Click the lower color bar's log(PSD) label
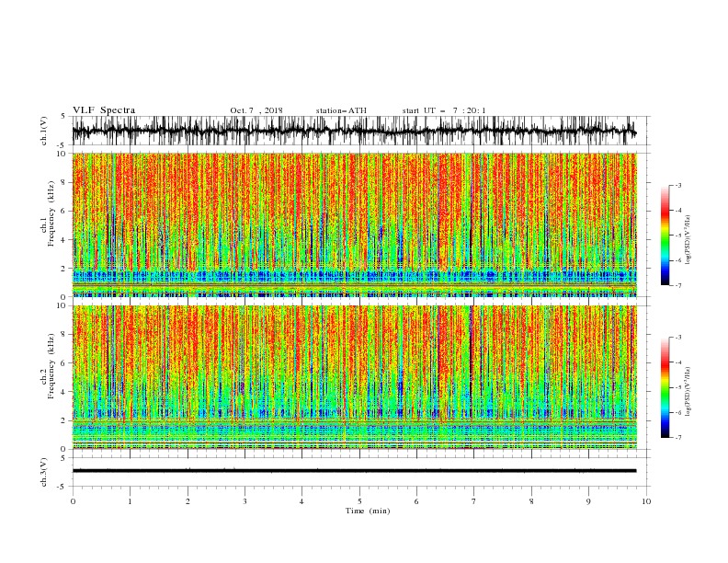The image size is (728, 563). pos(688,392)
